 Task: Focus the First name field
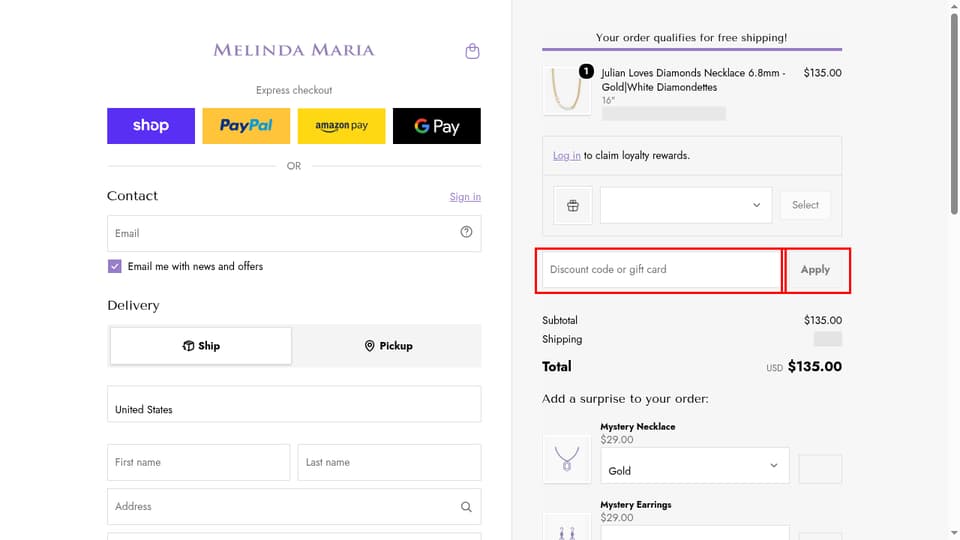pos(198,462)
